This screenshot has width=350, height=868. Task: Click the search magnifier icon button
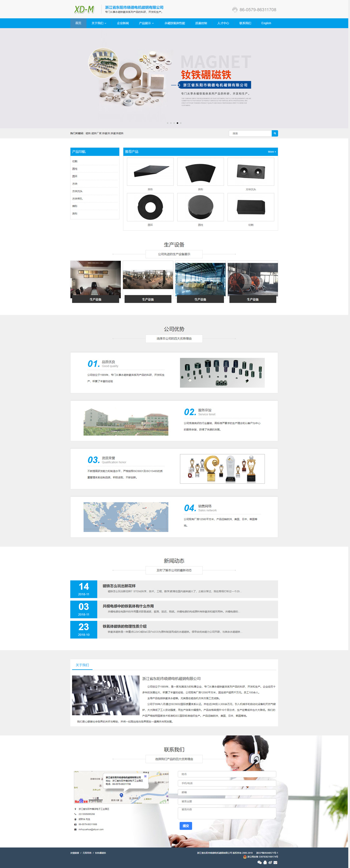[x=275, y=134]
